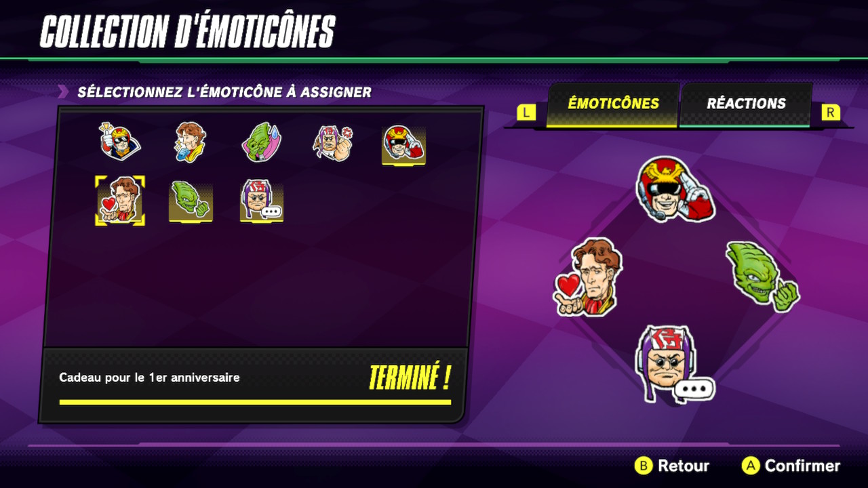
Task: Click the left slot heart emote
Action: coord(589,277)
